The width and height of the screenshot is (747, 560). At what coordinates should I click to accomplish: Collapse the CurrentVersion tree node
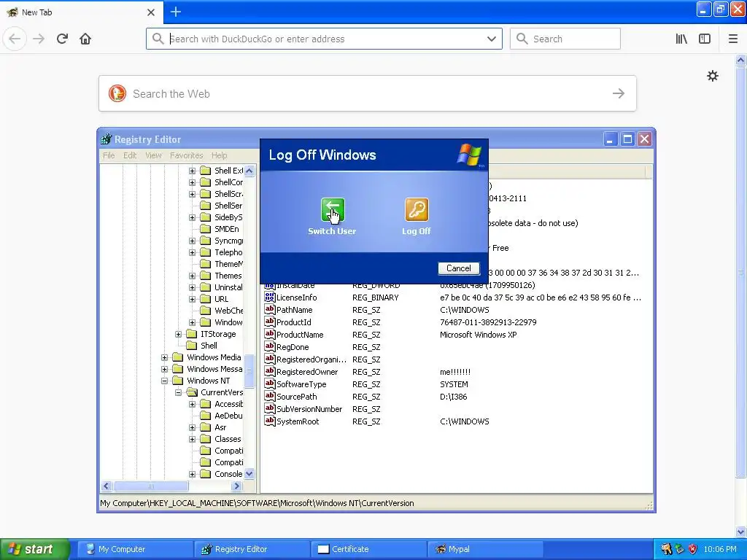click(x=178, y=393)
